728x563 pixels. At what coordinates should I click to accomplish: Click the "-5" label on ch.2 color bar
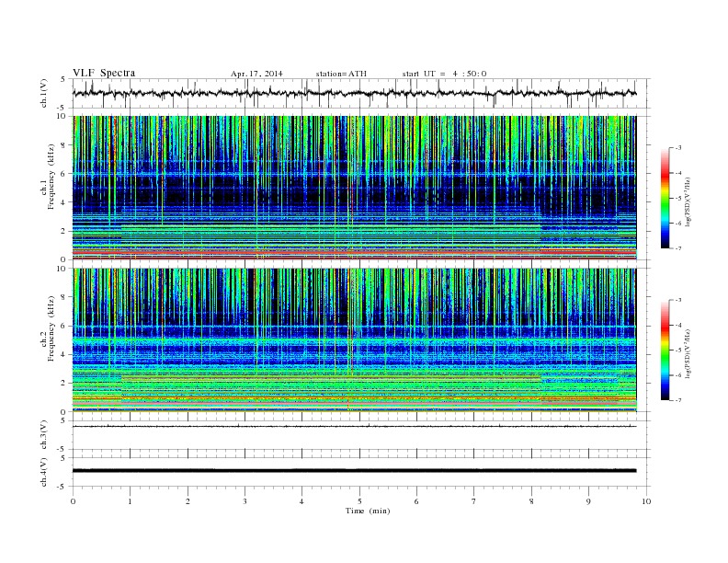click(x=677, y=350)
